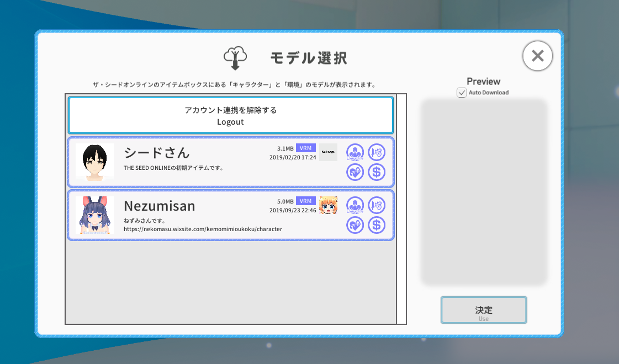Click the violence permission icon for Nezumisan
The height and width of the screenshot is (364, 619).
[377, 205]
